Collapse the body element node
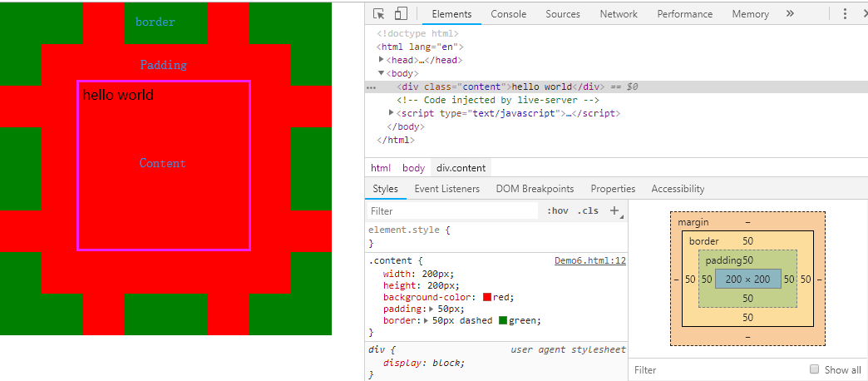 pos(382,73)
